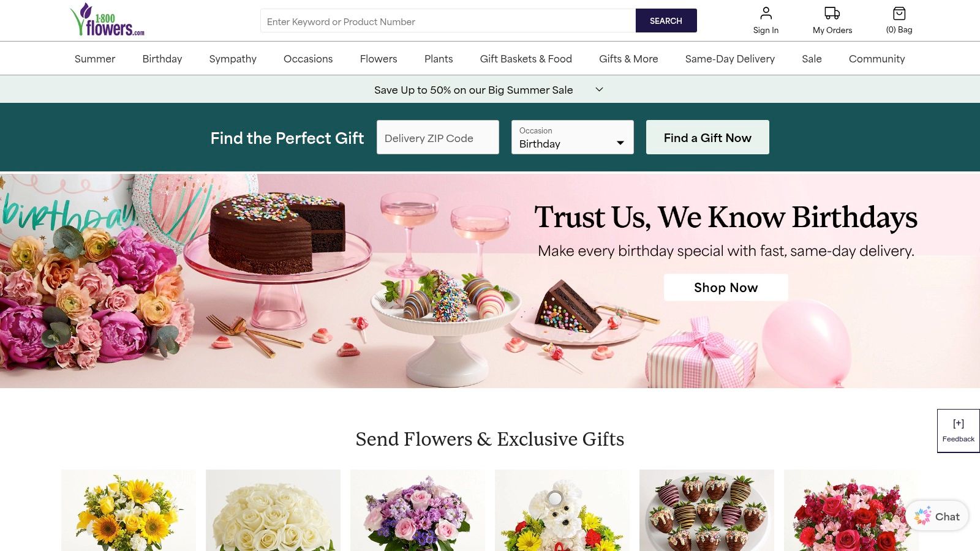Image resolution: width=980 pixels, height=551 pixels.
Task: Expand the Big Summer Sale banner chevron
Action: [x=599, y=89]
